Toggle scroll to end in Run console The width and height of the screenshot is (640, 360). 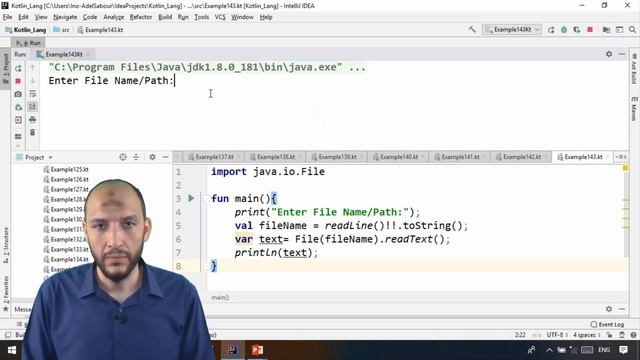[x=33, y=107]
